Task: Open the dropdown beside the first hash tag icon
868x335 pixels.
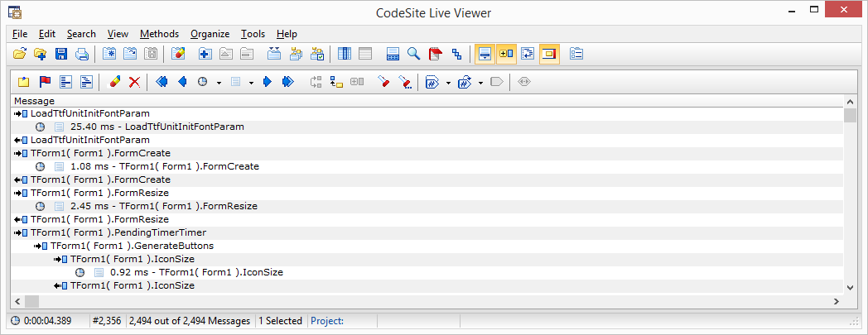Action: (x=448, y=83)
